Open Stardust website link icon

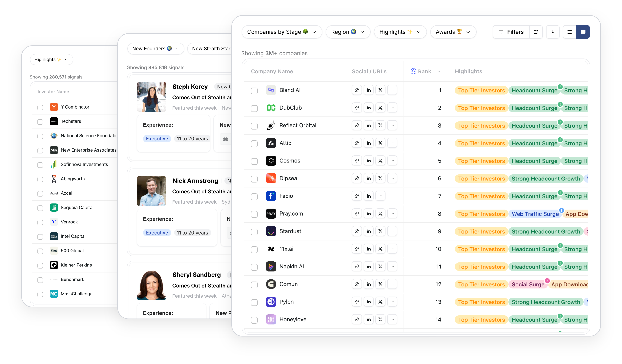[357, 231]
